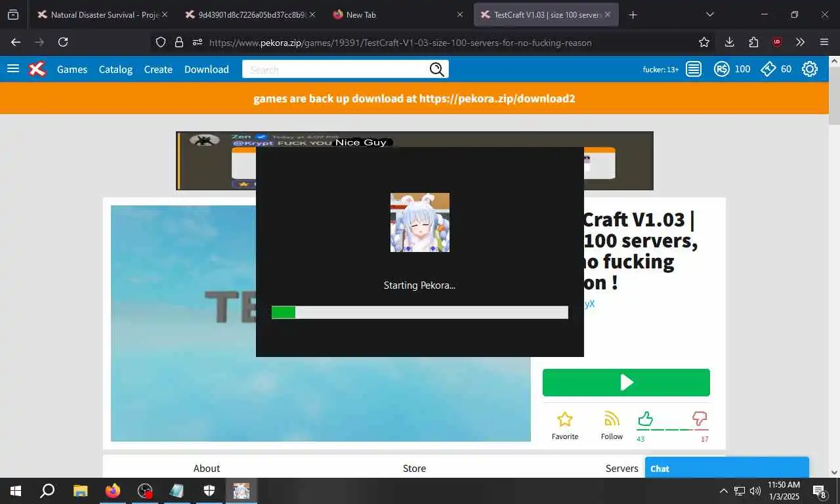Open File Explorer from taskbar
Image resolution: width=840 pixels, height=504 pixels.
80,491
